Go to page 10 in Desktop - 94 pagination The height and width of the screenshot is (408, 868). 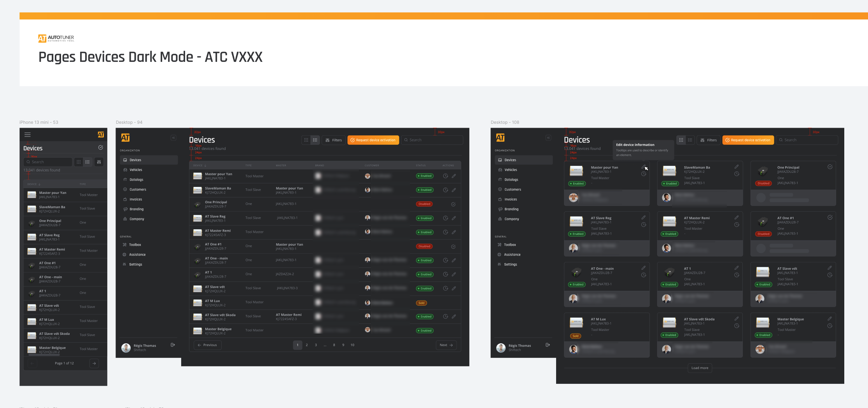click(x=352, y=345)
